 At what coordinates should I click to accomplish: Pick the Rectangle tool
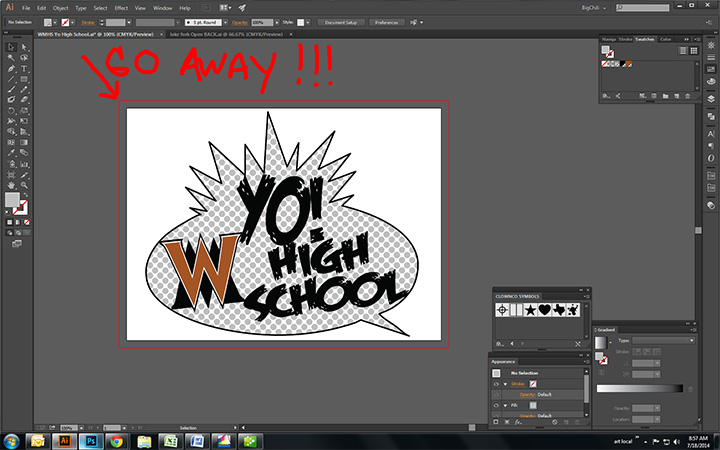click(24, 79)
